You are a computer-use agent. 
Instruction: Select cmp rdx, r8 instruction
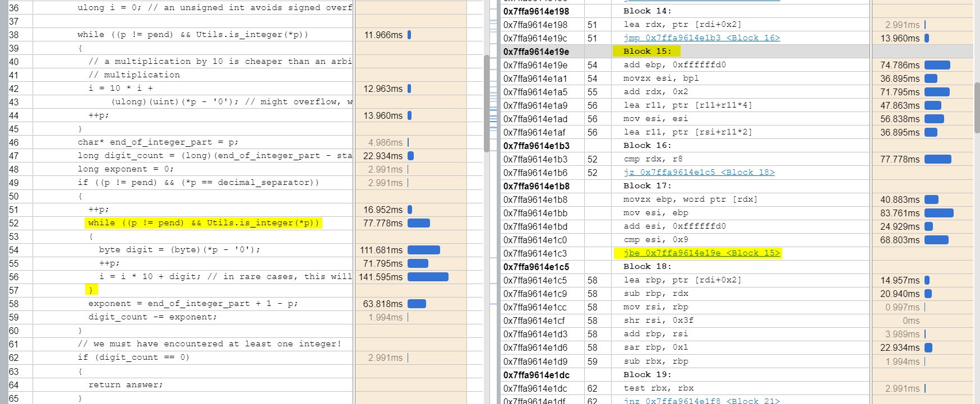coord(653,159)
